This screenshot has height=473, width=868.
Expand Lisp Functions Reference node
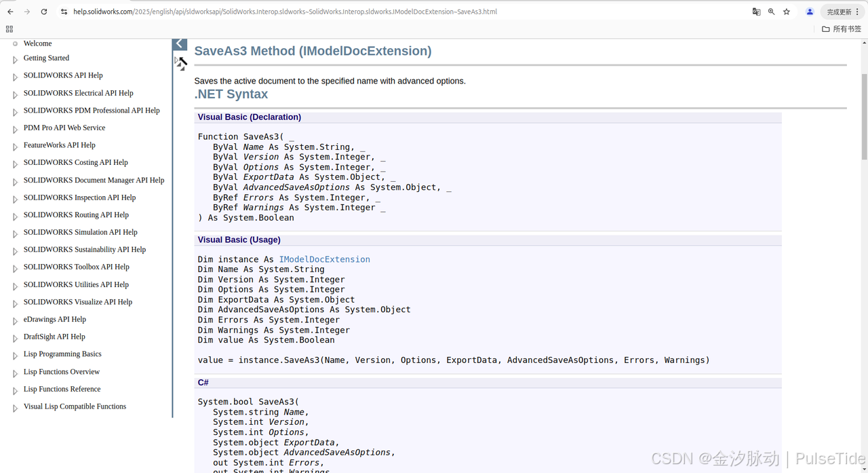pos(15,391)
